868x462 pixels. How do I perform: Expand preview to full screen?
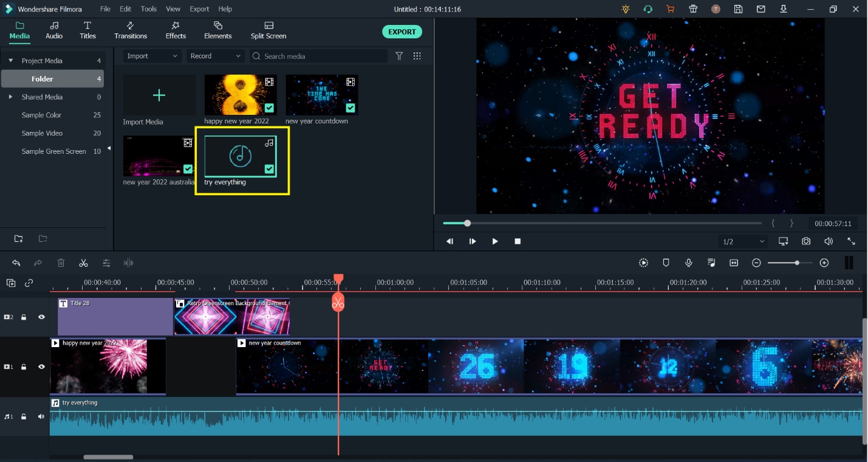(851, 241)
